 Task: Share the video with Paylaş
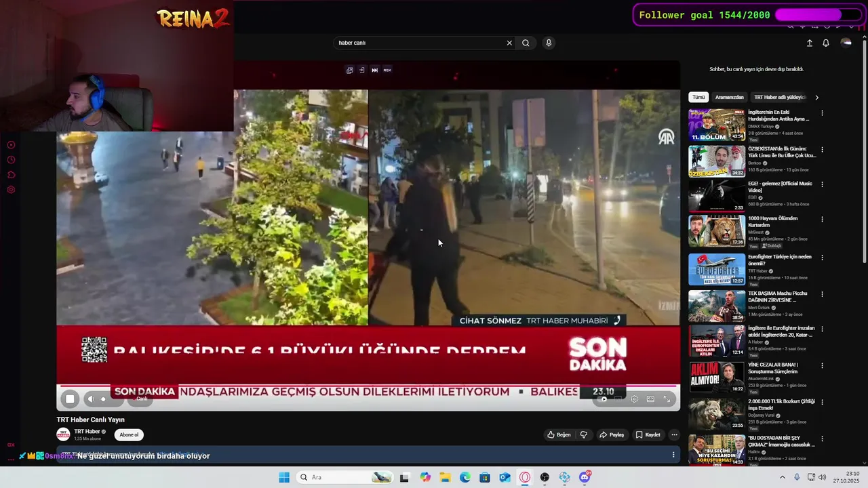point(612,434)
